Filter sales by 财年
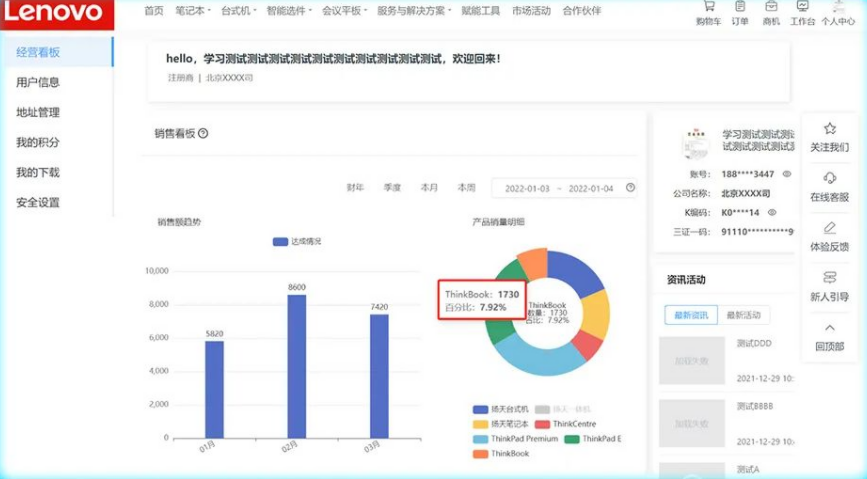The height and width of the screenshot is (479, 867). 355,188
